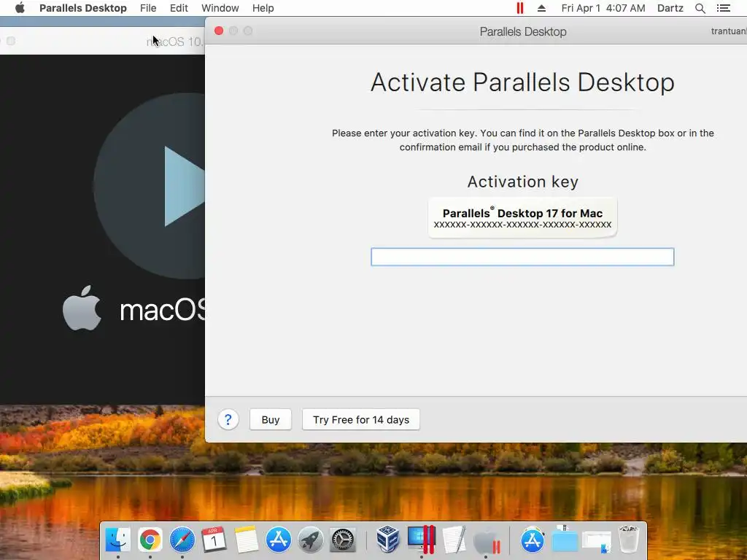747x560 pixels.
Task: Open the Help menu
Action: point(263,8)
